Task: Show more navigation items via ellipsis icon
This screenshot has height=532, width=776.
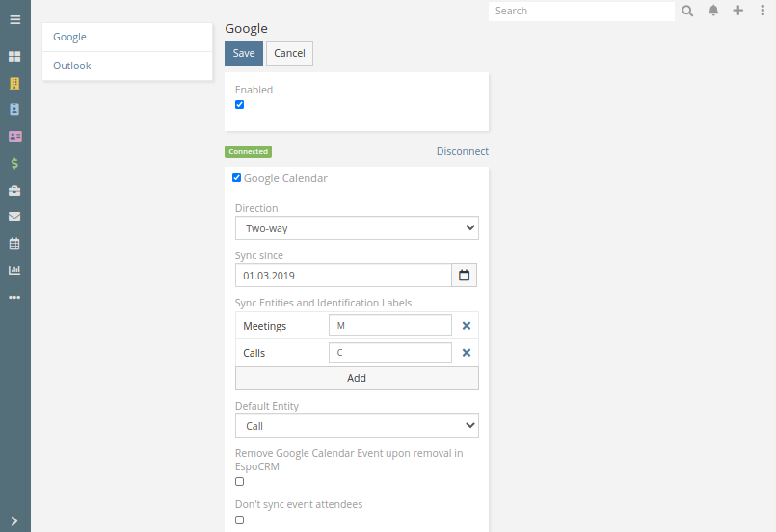Action: pyautogui.click(x=14, y=298)
